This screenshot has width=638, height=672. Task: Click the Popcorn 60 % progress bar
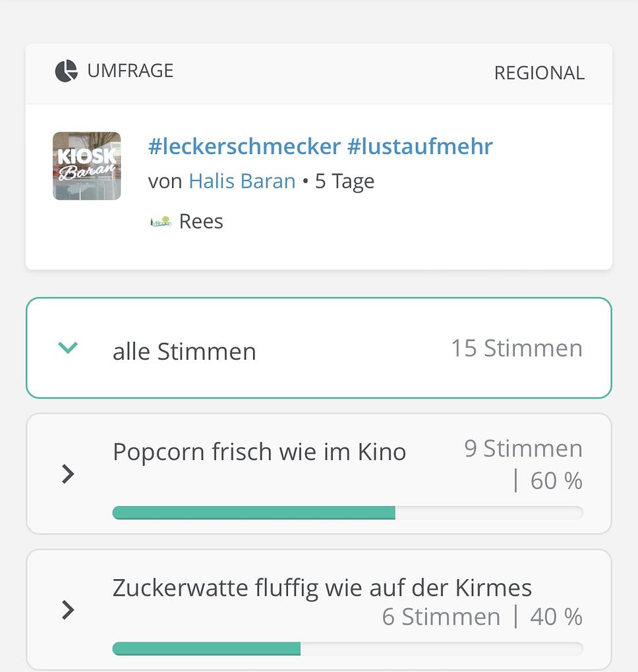click(347, 513)
